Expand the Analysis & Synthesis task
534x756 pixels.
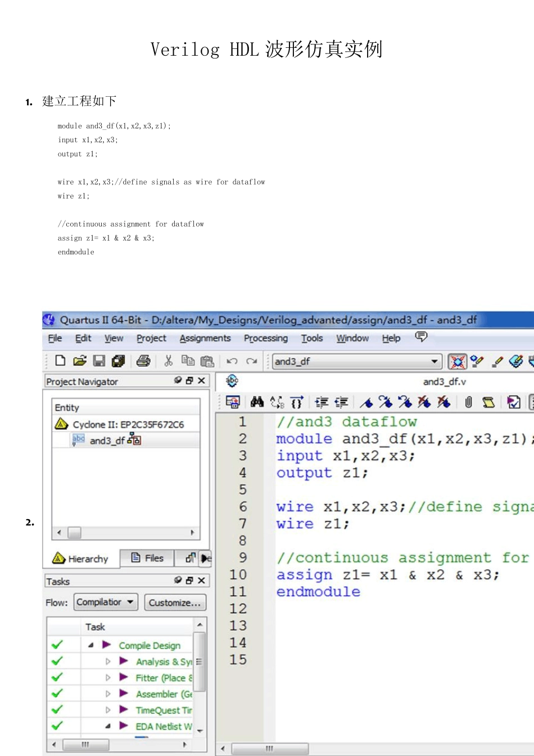point(108,661)
